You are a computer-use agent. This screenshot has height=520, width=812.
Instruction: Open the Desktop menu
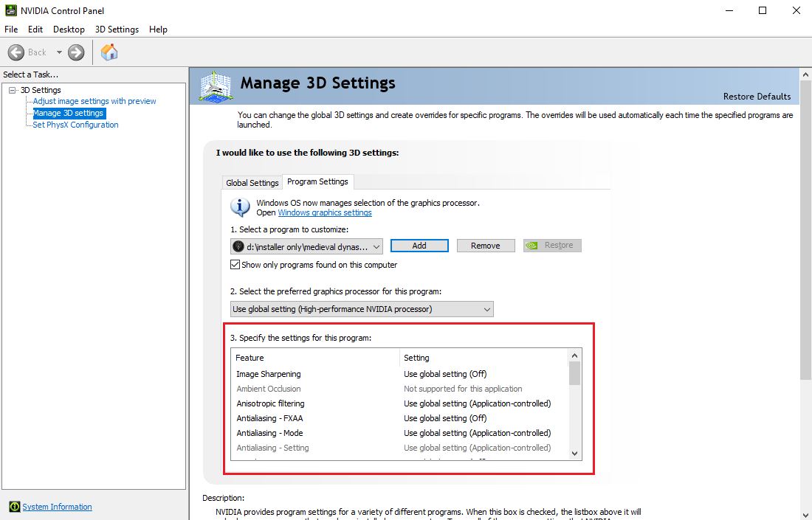click(x=69, y=30)
